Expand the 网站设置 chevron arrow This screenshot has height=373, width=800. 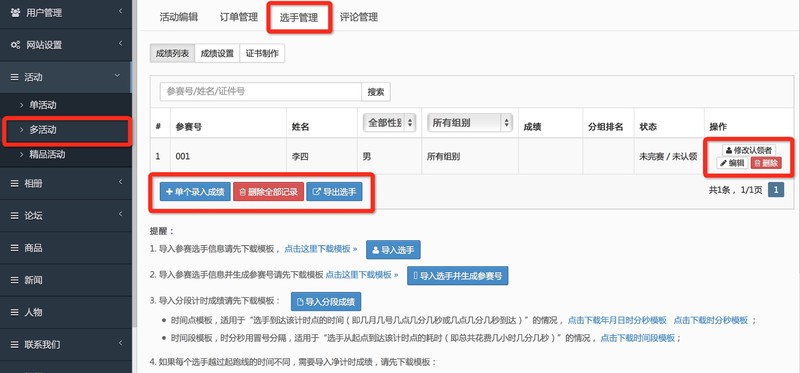tap(120, 43)
